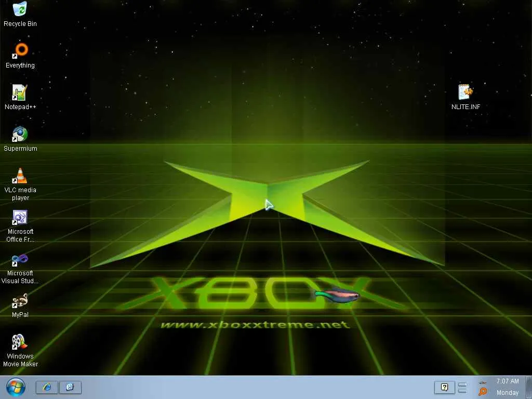Select the VLC media player shortcut
The height and width of the screenshot is (399, 532).
[x=20, y=184]
